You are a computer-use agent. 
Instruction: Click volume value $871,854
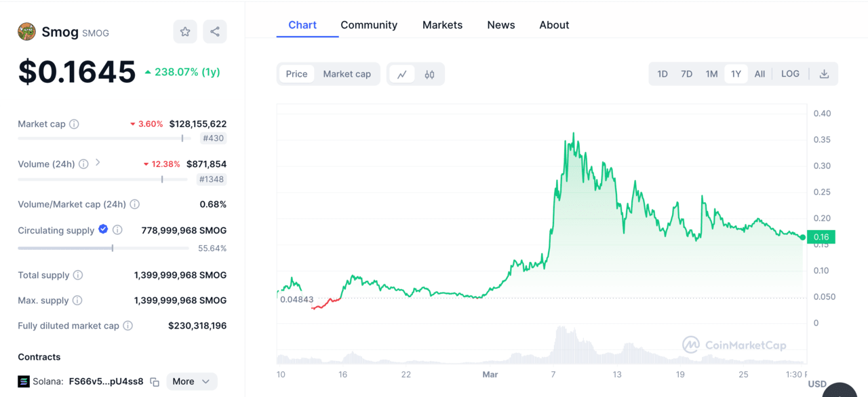[x=207, y=164]
